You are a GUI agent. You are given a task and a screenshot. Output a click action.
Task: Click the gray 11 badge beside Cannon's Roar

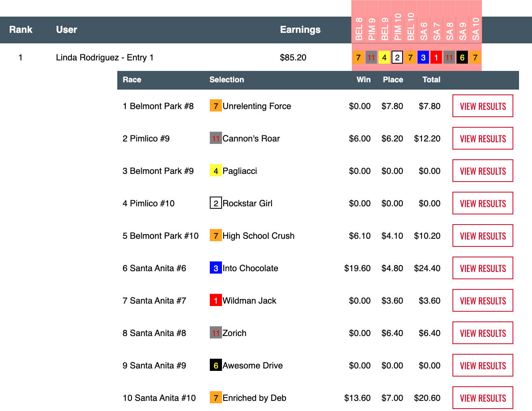(215, 138)
